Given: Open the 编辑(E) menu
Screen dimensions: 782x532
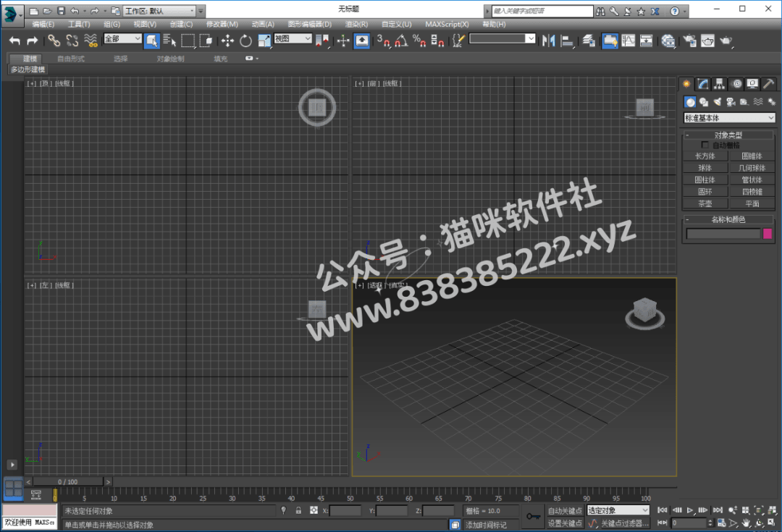Looking at the screenshot, I should pyautogui.click(x=43, y=24).
